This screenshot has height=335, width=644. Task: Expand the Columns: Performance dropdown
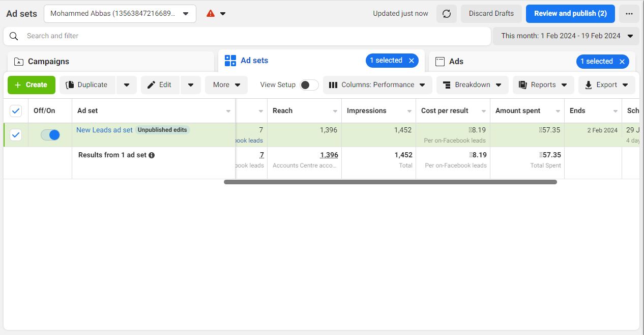click(377, 85)
